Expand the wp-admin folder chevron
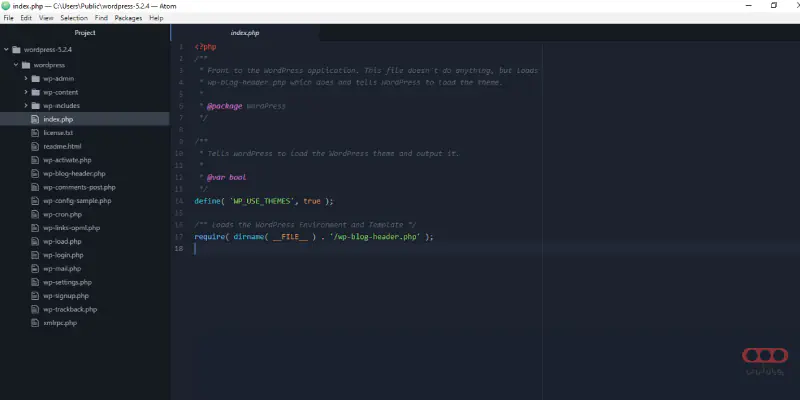This screenshot has height=400, width=800. coord(26,79)
